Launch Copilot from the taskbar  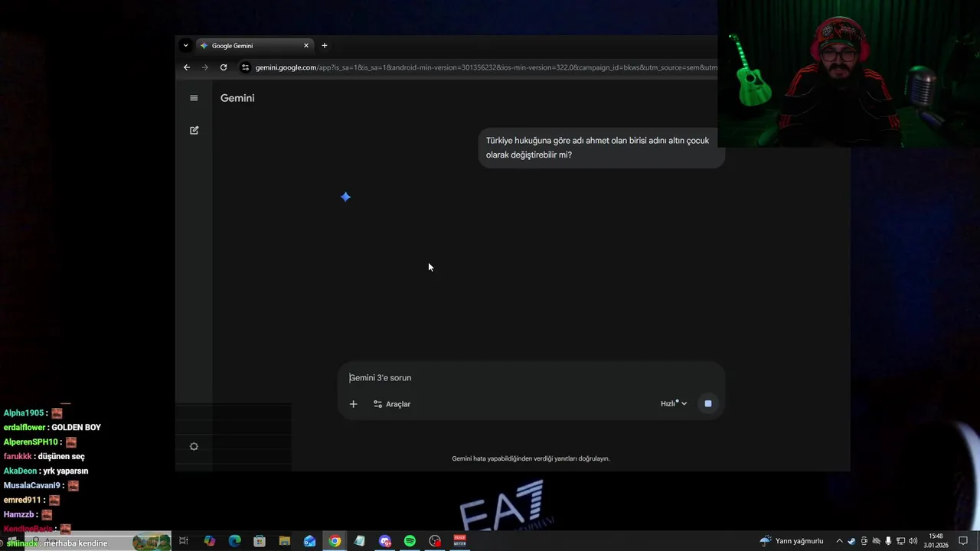point(210,541)
